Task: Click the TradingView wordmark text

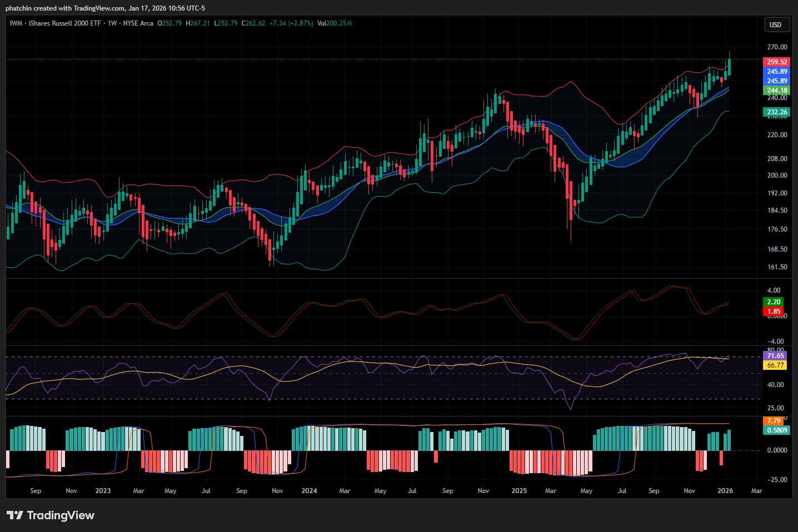Action: coord(61,515)
